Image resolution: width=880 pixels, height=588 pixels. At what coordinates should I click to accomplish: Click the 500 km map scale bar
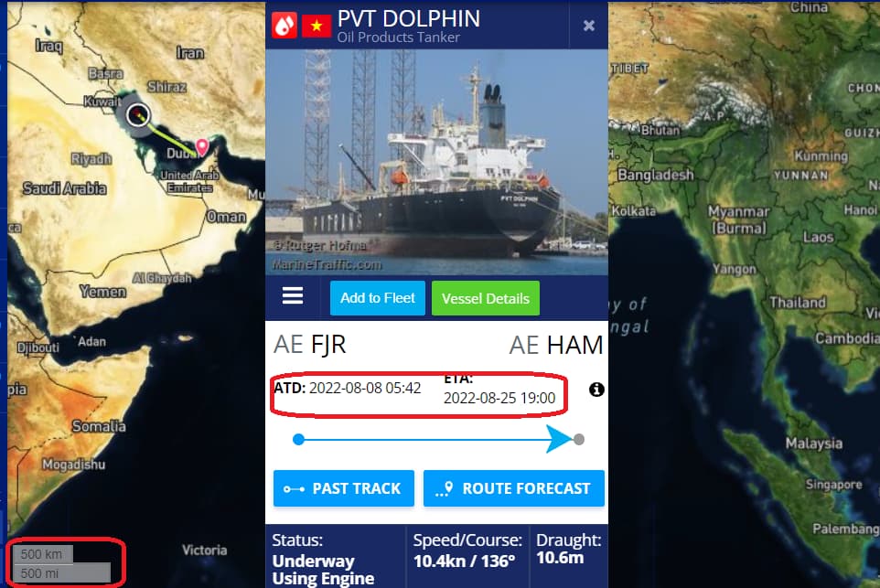[43, 554]
